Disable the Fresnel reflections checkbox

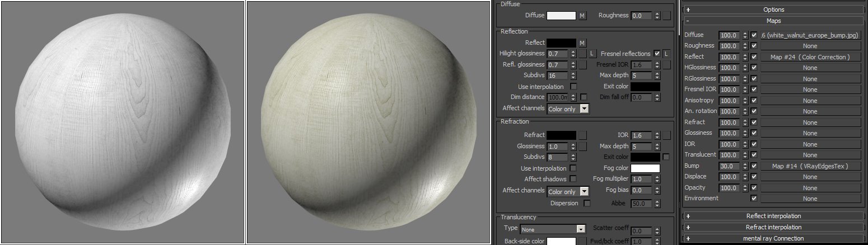(x=657, y=54)
